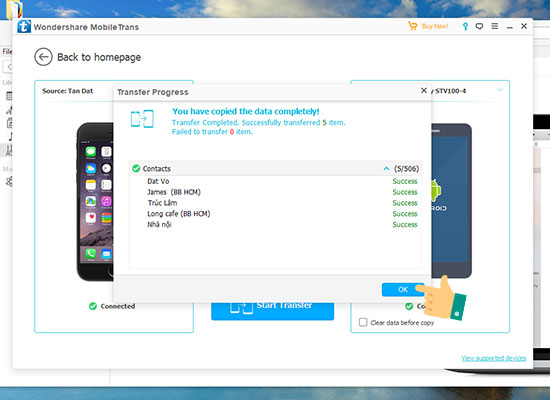Open the Buy Now! link
The height and width of the screenshot is (400, 550).
coord(435,26)
